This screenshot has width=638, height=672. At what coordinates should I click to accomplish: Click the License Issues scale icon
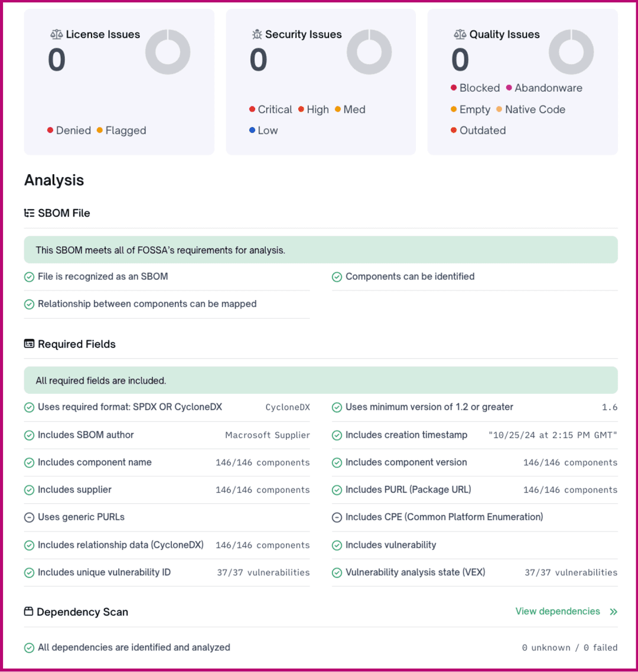click(x=56, y=35)
